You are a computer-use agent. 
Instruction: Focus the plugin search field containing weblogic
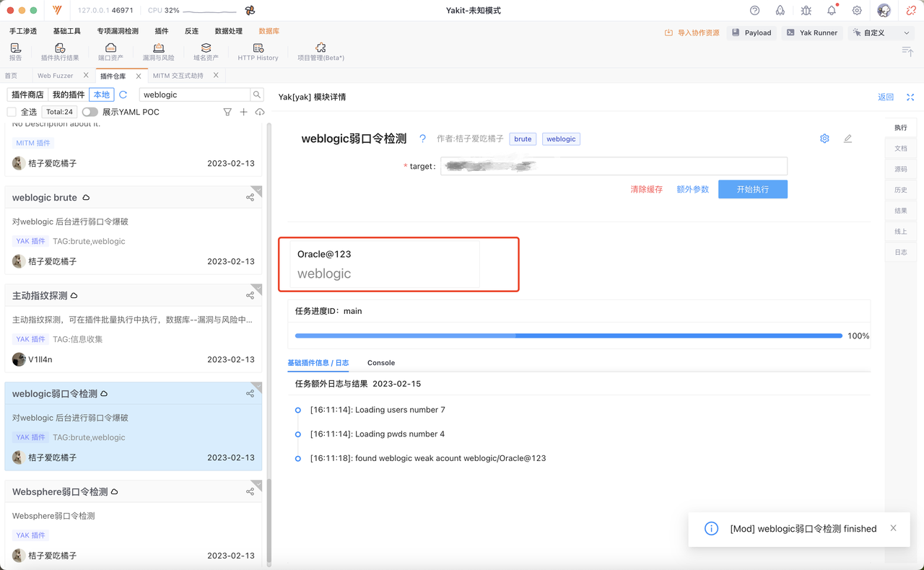coord(195,95)
